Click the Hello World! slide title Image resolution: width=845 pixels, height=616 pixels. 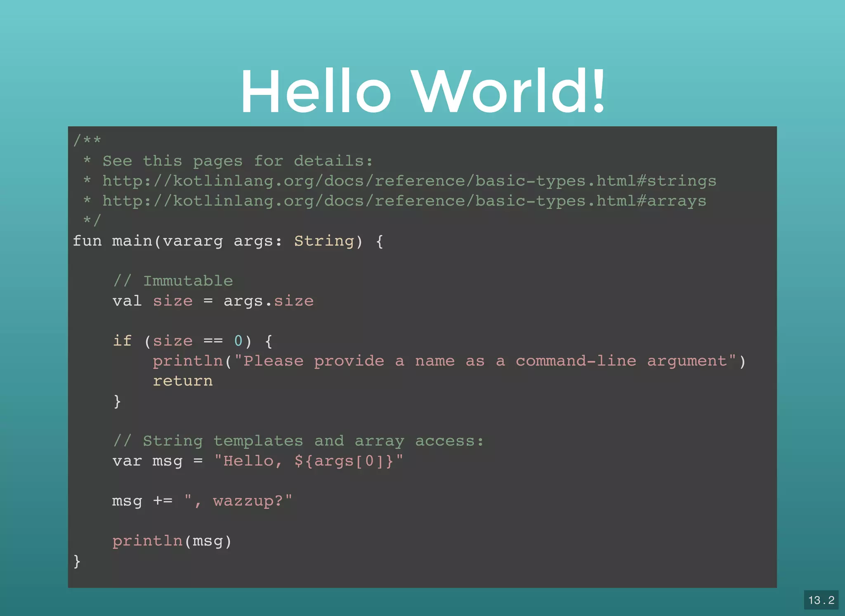click(423, 91)
